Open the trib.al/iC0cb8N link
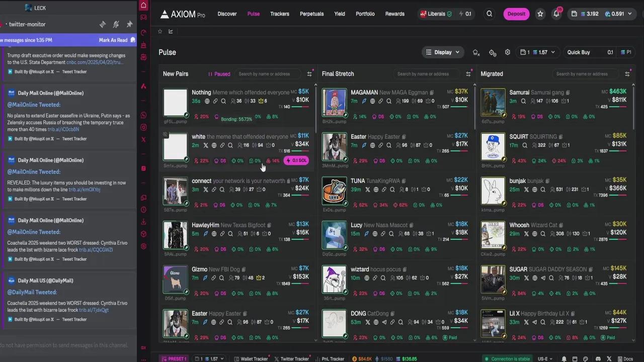 pyautogui.click(x=63, y=129)
